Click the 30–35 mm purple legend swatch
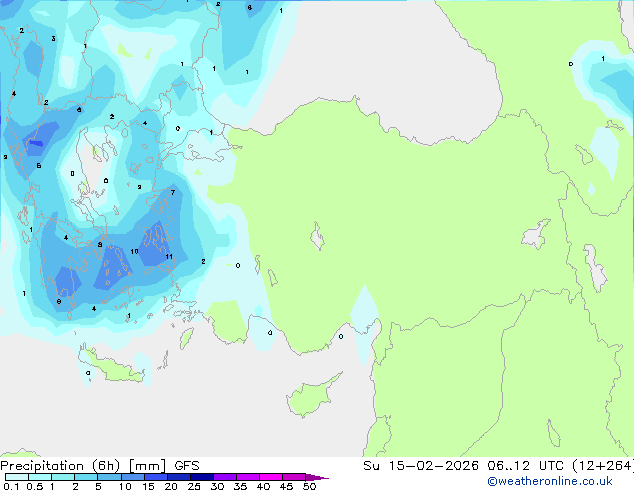The height and width of the screenshot is (490, 634). tap(225, 477)
